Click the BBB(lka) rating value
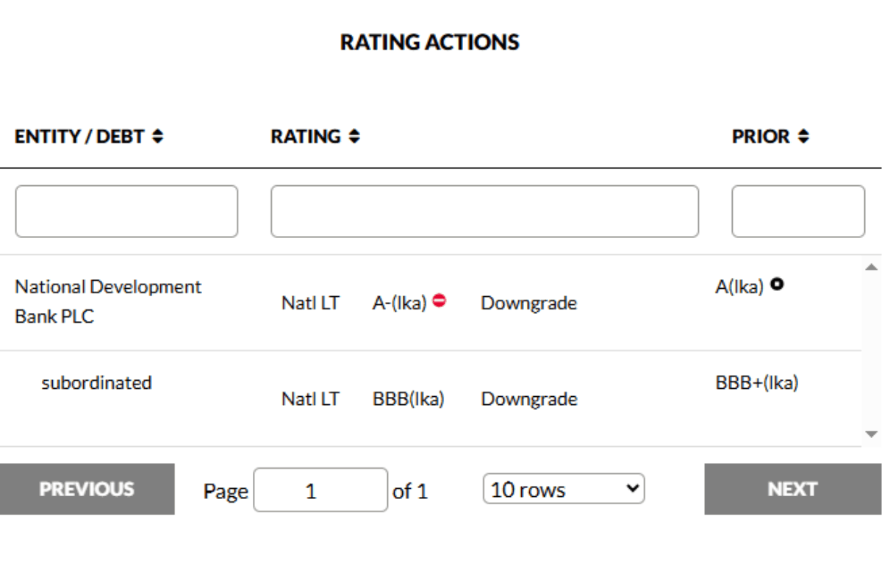 pos(408,399)
